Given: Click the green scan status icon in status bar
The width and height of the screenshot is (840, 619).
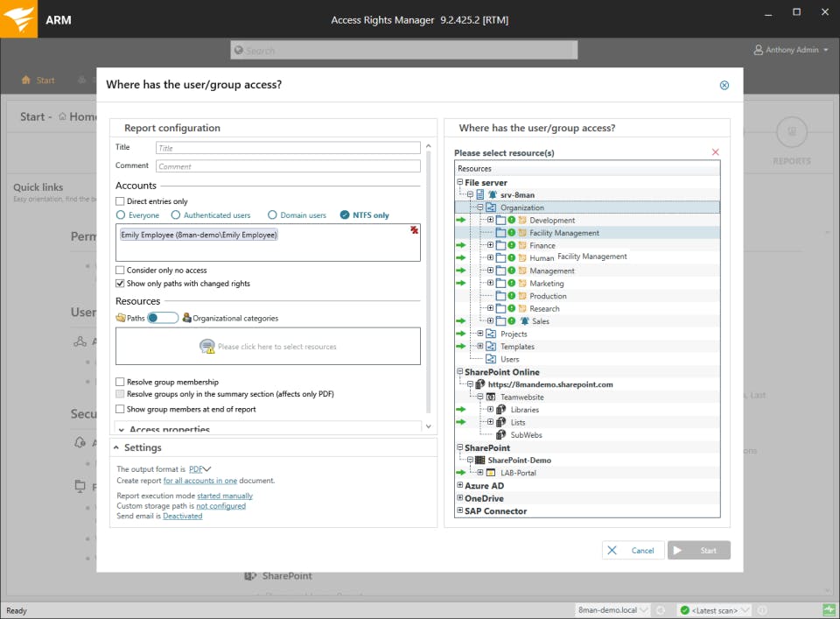Looking at the screenshot, I should click(684, 610).
